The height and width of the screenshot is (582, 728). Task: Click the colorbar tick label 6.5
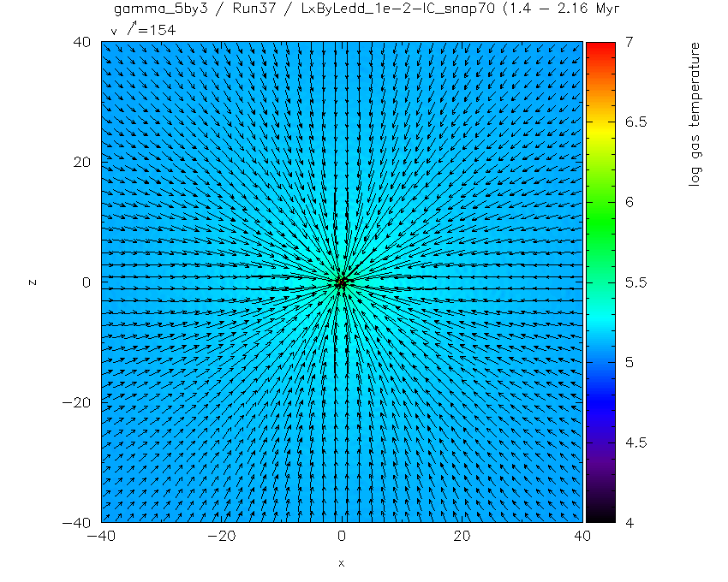click(636, 122)
